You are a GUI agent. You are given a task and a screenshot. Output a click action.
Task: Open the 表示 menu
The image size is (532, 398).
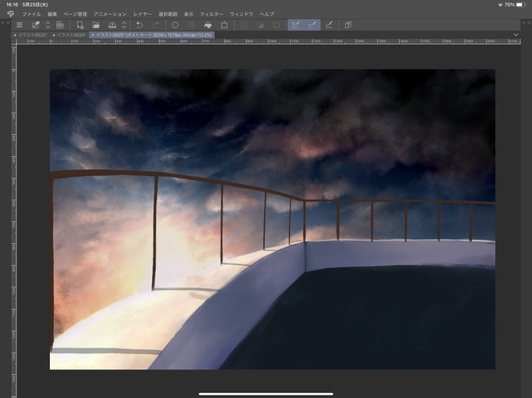189,14
